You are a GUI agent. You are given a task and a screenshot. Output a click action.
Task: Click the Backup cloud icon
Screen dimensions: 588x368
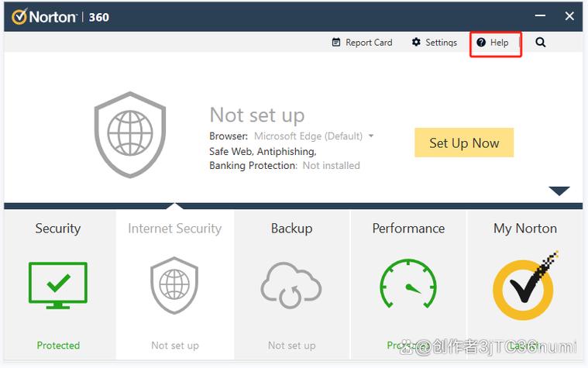click(291, 285)
